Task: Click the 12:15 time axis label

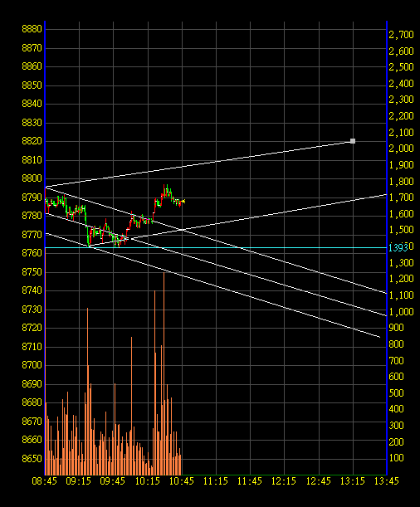Action: click(x=284, y=481)
